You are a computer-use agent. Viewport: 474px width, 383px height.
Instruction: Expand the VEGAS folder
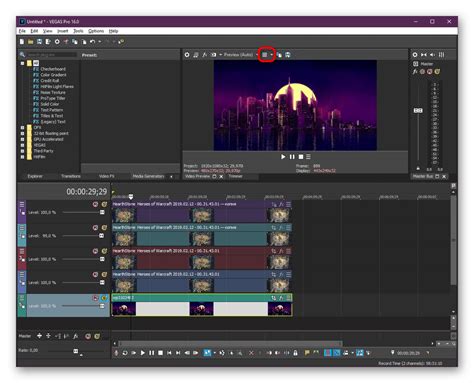tap(23, 145)
